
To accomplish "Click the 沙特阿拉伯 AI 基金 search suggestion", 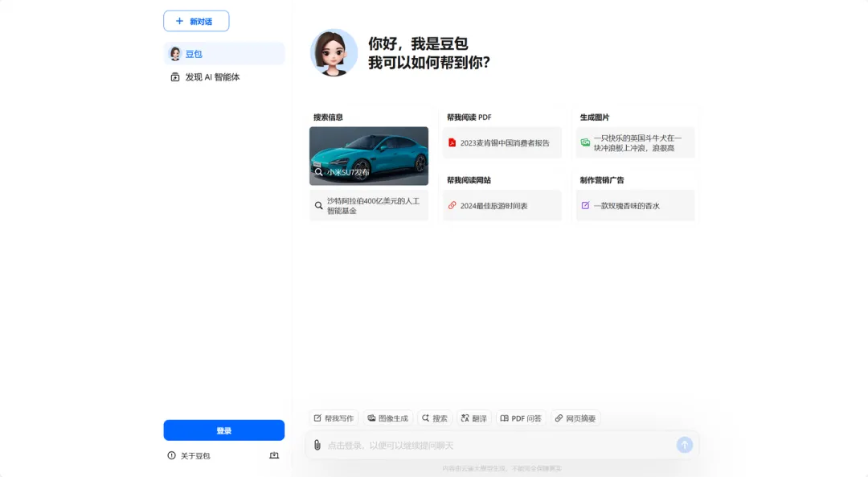I will pos(368,205).
